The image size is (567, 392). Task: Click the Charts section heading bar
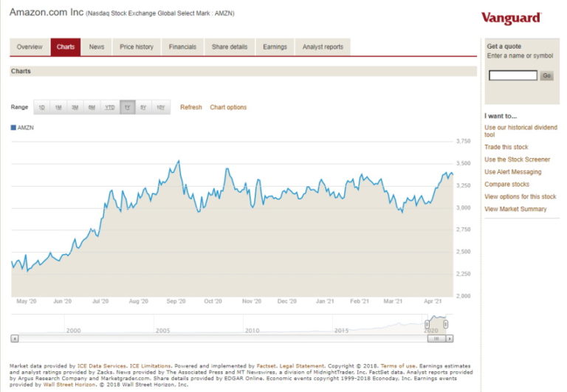[243, 72]
